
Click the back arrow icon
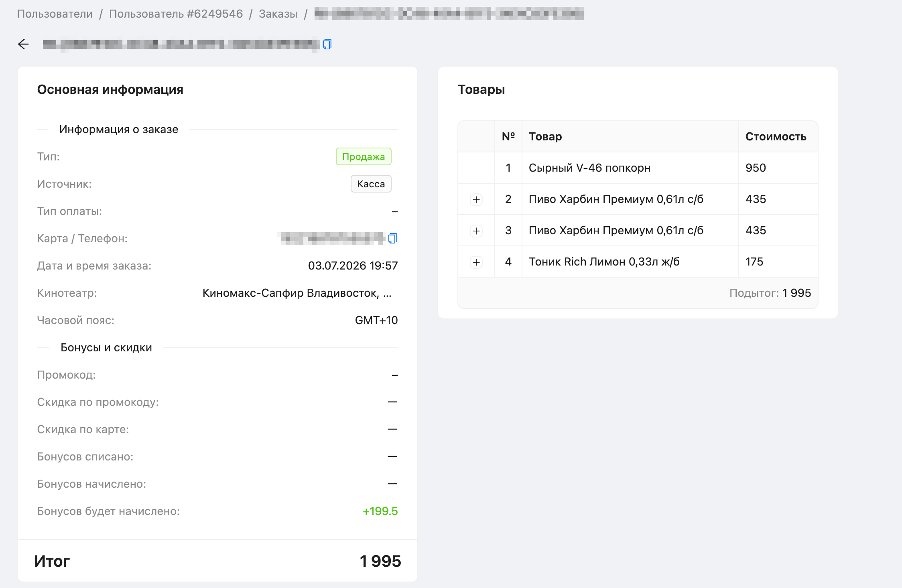[24, 44]
